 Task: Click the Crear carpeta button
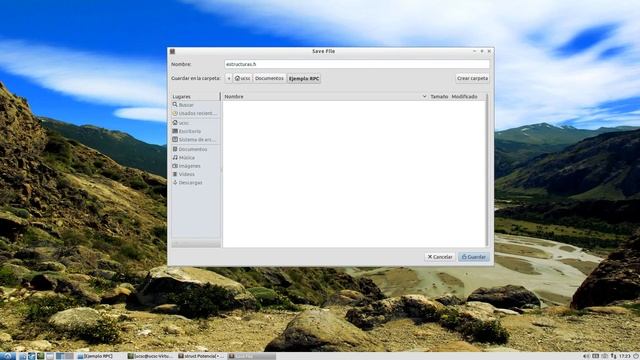[x=472, y=78]
